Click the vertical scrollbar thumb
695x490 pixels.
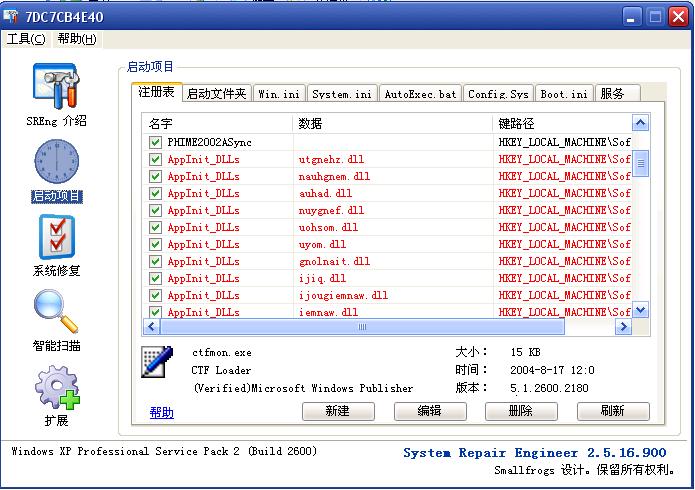coord(640,163)
